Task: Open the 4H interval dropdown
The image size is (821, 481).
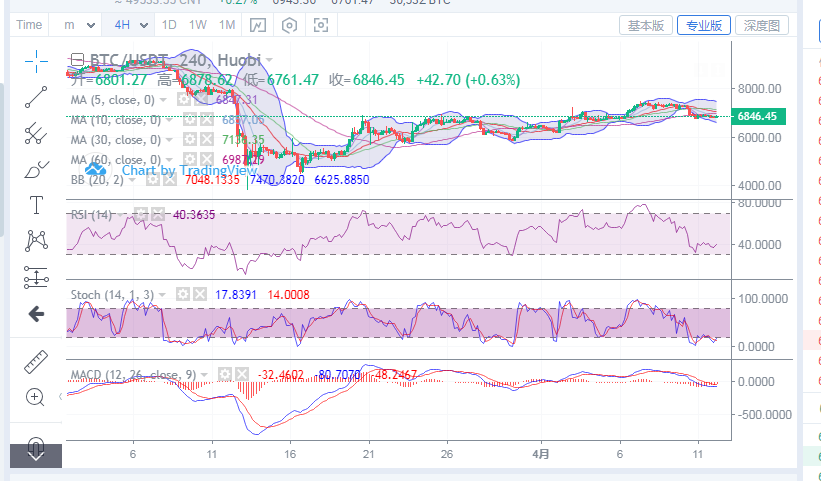Action: click(131, 25)
